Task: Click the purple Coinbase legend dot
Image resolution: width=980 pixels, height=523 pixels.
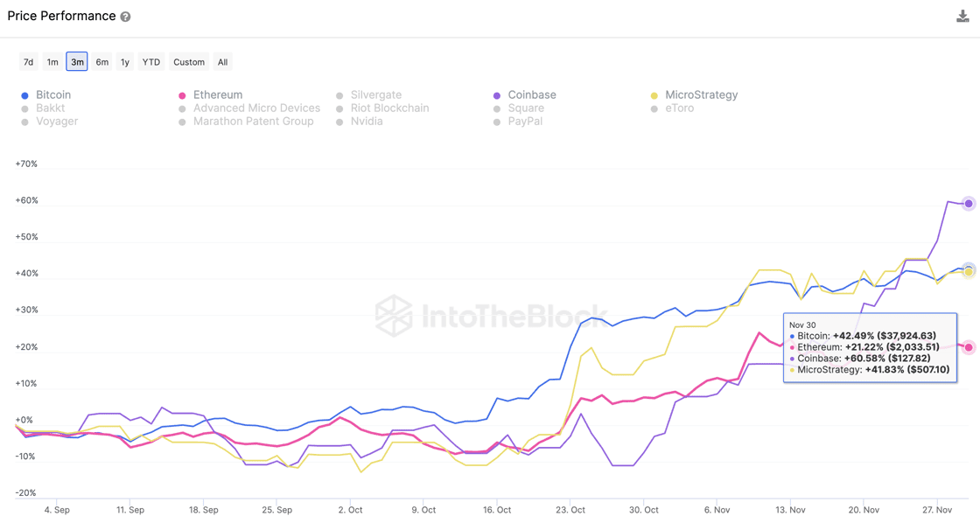Action: pyautogui.click(x=497, y=95)
